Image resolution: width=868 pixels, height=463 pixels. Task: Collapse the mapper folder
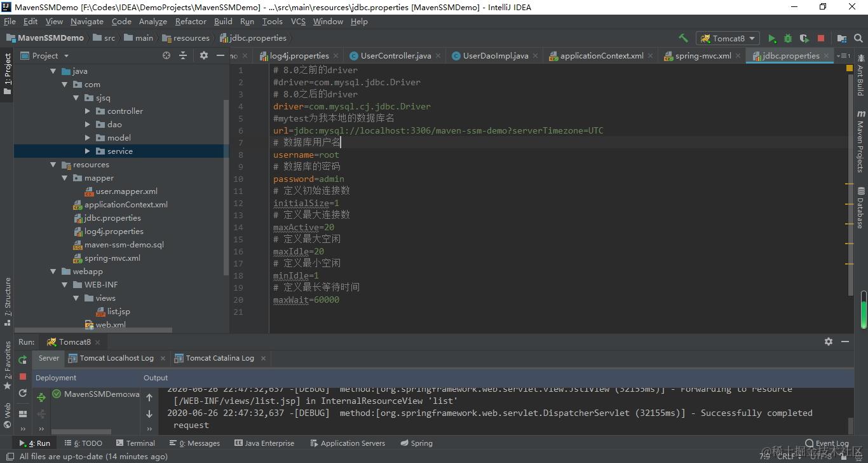coord(65,178)
